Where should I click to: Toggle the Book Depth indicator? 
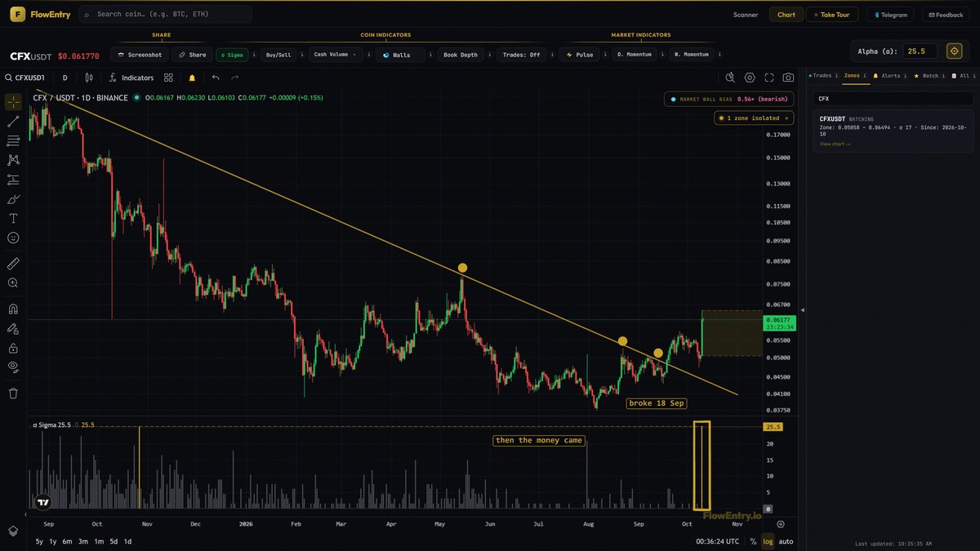tap(461, 55)
